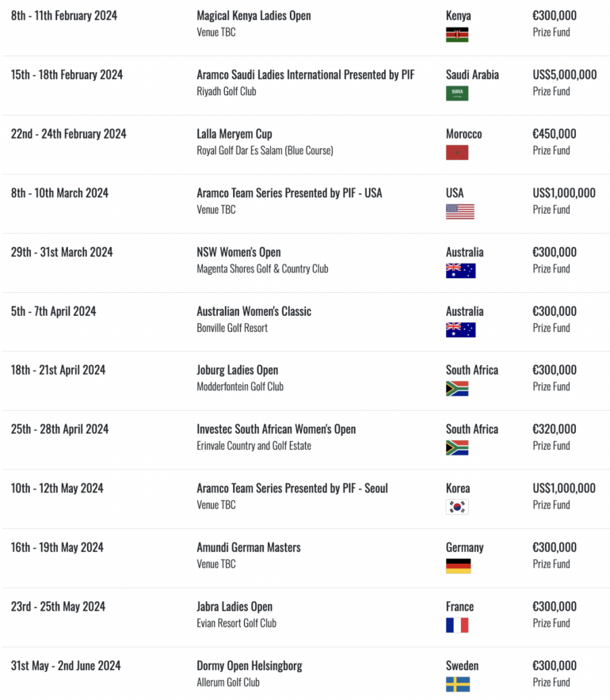Select the Lalla Meryem Cup tournament
The image size is (610, 700).
[234, 134]
